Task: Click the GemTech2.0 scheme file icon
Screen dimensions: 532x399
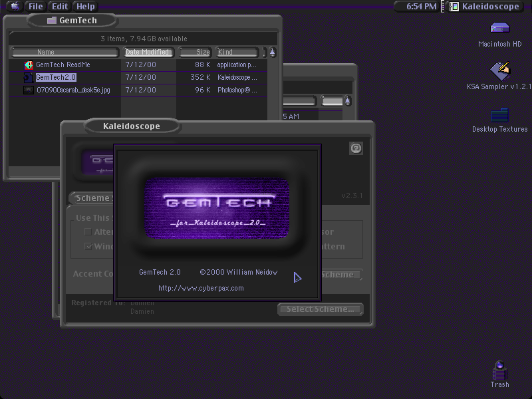Action: (28, 78)
